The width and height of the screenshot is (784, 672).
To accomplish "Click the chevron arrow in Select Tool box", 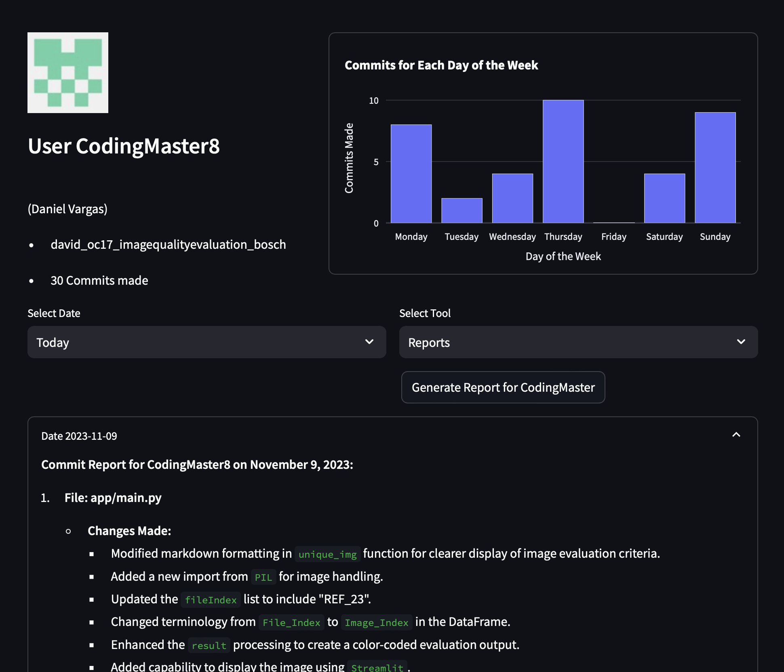I will 741,342.
